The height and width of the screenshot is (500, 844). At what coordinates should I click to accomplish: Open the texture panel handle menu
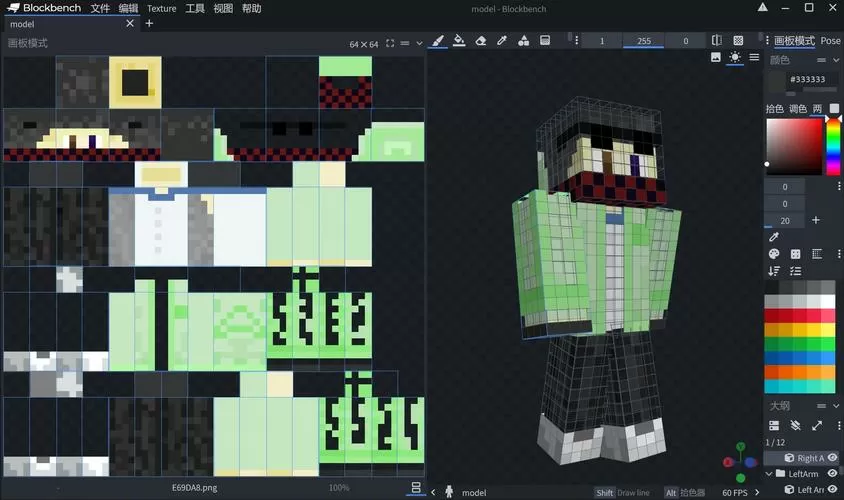(x=405, y=44)
